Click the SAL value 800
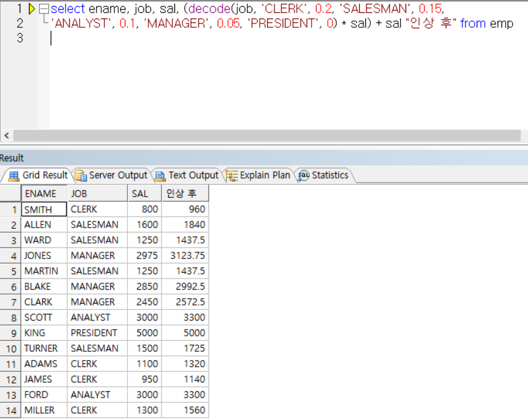528x420 pixels. (x=145, y=209)
